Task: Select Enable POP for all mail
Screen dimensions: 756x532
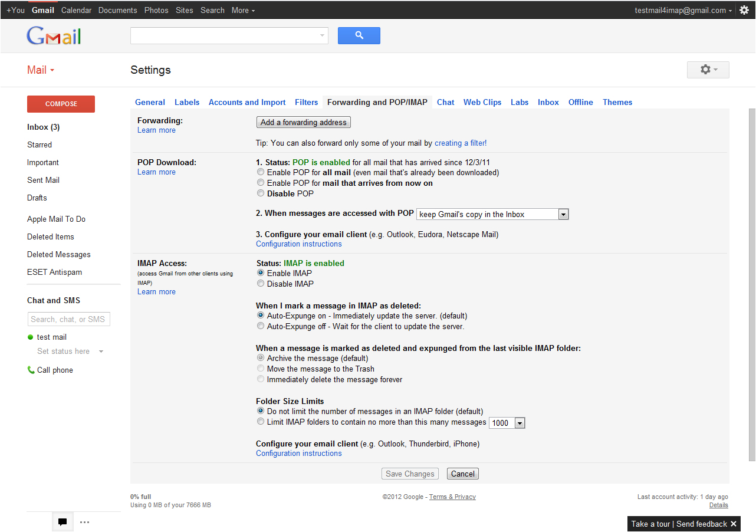Action: 261,173
